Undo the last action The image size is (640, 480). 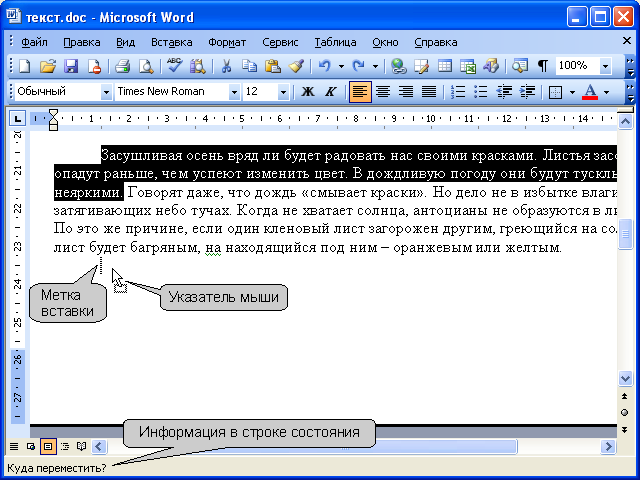324,66
